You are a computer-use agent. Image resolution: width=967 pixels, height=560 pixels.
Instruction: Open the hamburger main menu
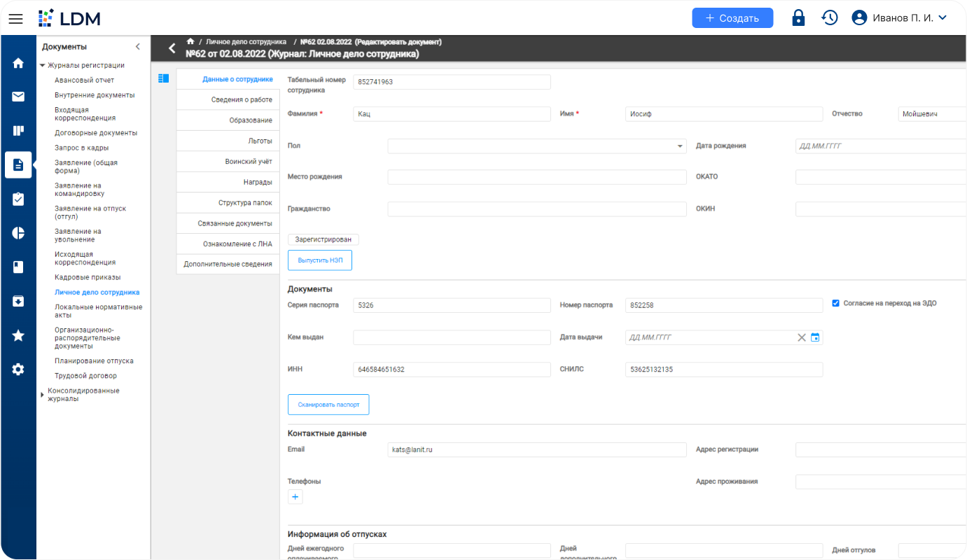tap(15, 18)
